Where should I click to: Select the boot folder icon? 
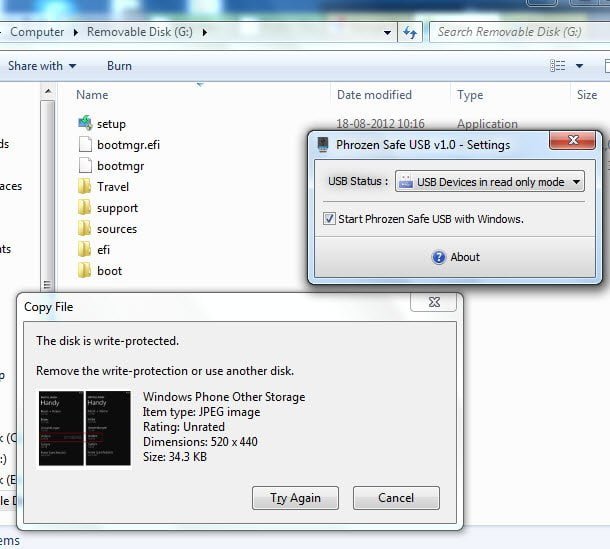tap(84, 270)
